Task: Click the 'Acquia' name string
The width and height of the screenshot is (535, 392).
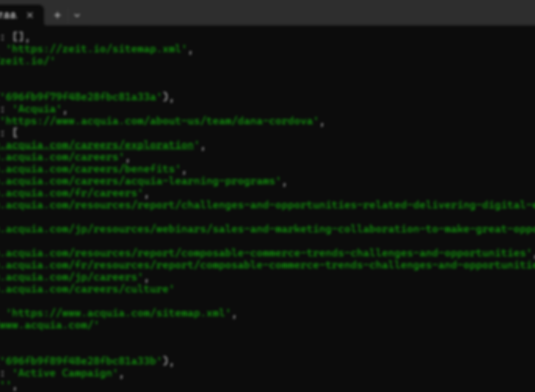Action: [37, 109]
